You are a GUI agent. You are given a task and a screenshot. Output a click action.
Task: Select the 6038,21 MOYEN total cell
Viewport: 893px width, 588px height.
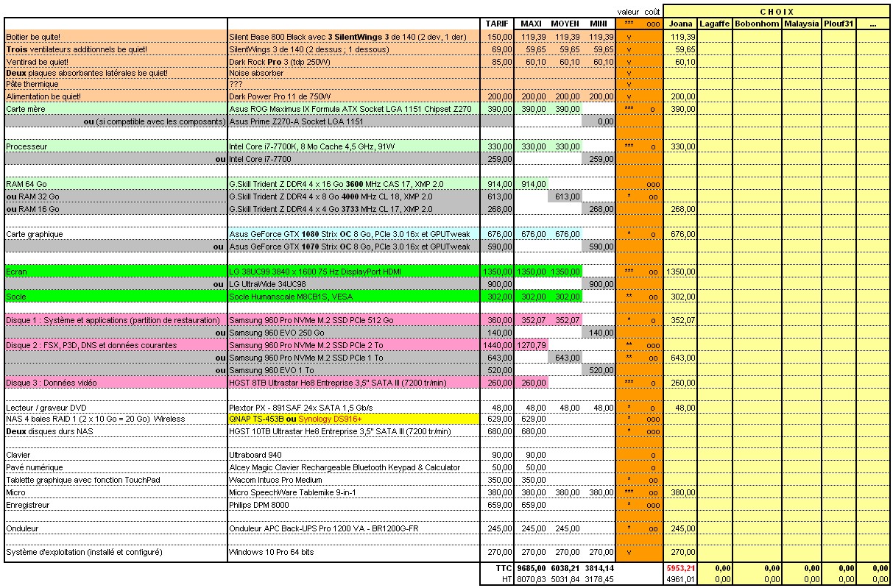(x=565, y=568)
